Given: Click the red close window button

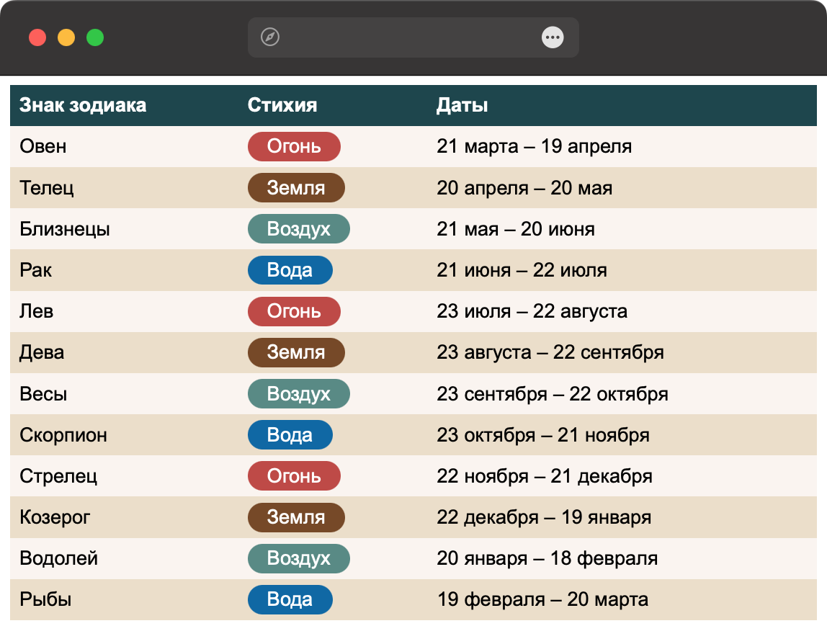Looking at the screenshot, I should point(37,37).
